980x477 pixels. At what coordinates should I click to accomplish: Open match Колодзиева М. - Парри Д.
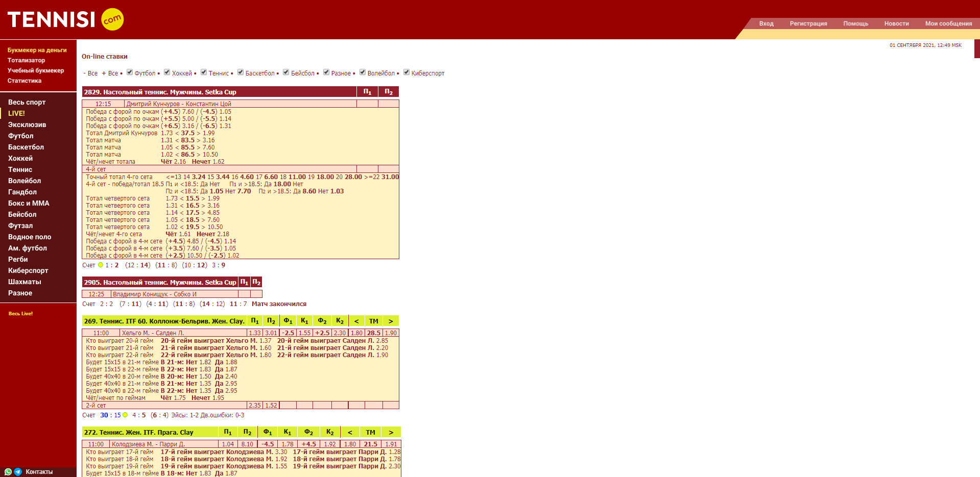pyautogui.click(x=149, y=444)
